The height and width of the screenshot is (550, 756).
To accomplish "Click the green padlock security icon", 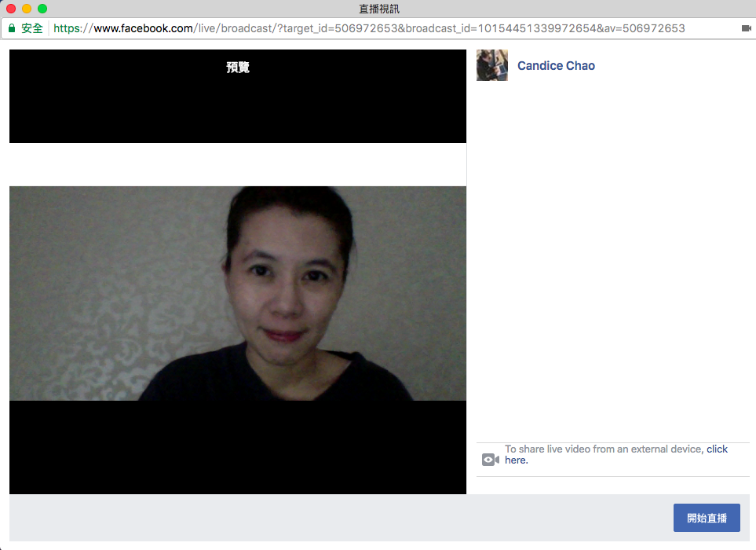I will (x=12, y=28).
